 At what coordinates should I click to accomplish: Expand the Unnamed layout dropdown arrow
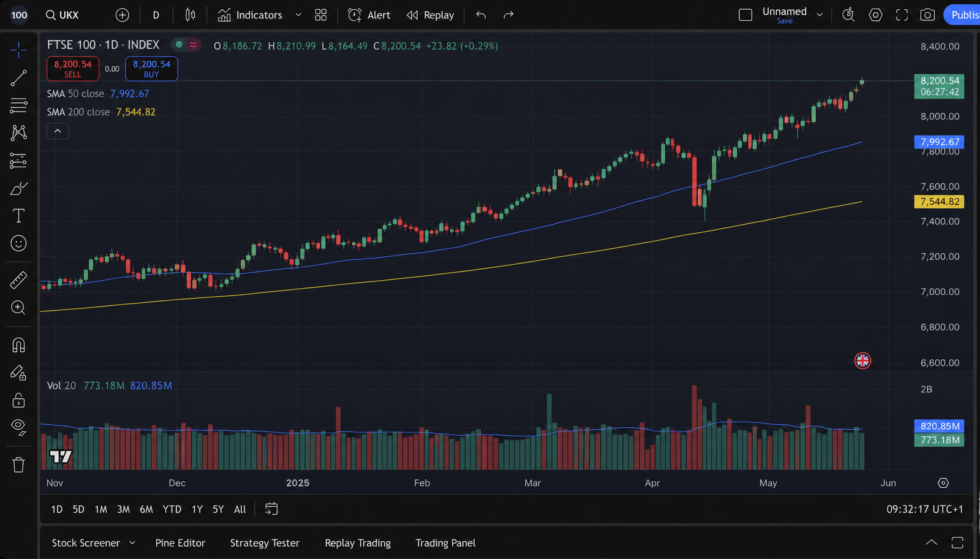click(820, 15)
